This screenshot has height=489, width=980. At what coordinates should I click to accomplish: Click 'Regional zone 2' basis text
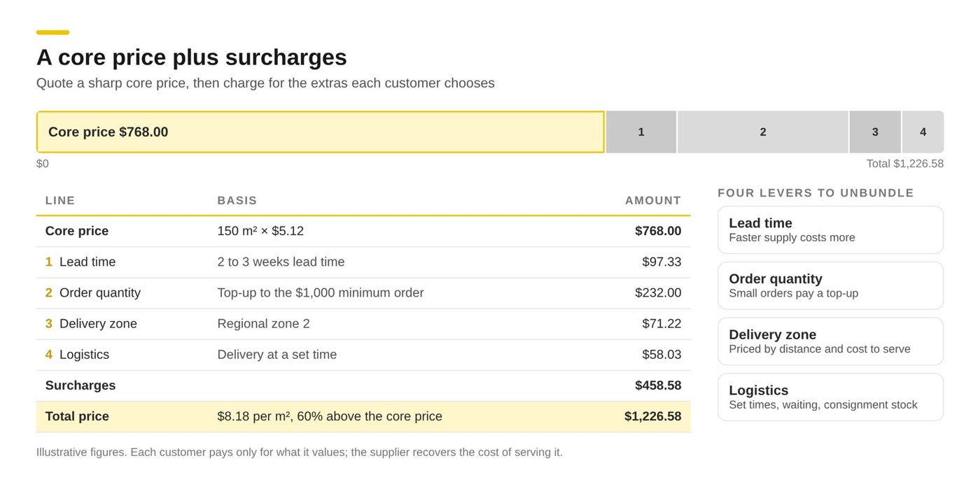pyautogui.click(x=263, y=323)
